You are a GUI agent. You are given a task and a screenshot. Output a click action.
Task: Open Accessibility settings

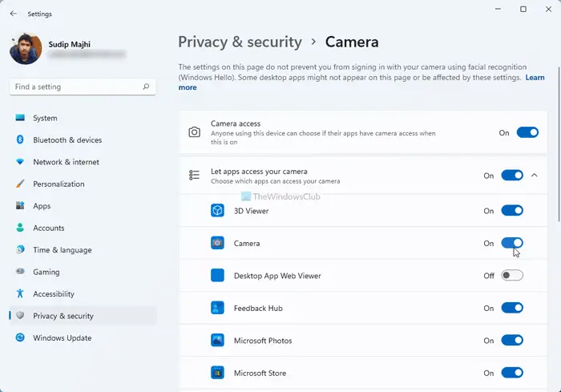(x=83, y=293)
